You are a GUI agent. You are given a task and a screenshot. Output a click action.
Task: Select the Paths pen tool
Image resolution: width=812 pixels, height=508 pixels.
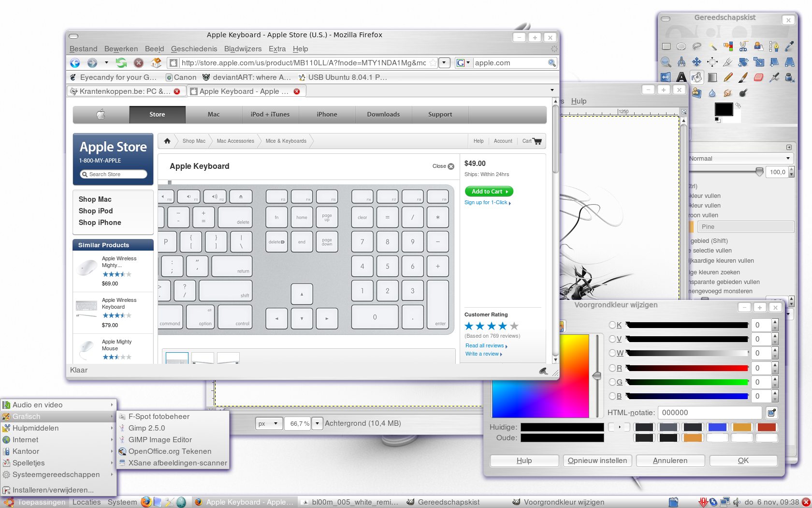(774, 46)
